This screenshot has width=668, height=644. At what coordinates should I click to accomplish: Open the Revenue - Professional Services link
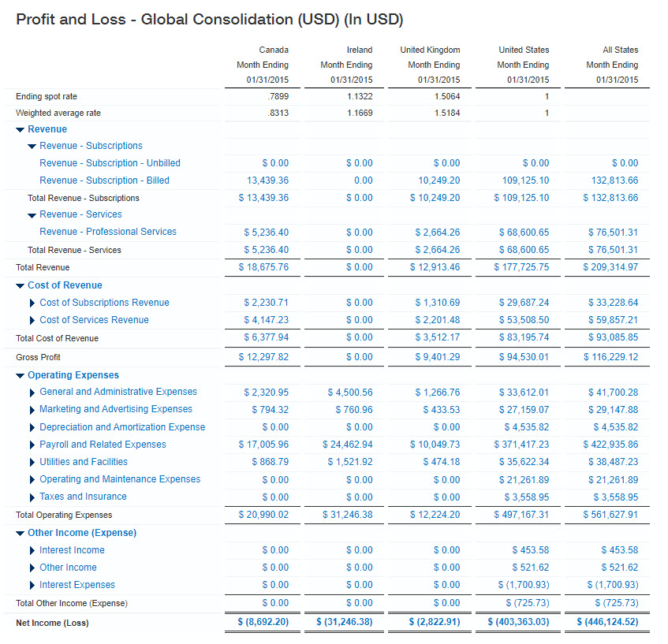pyautogui.click(x=108, y=232)
